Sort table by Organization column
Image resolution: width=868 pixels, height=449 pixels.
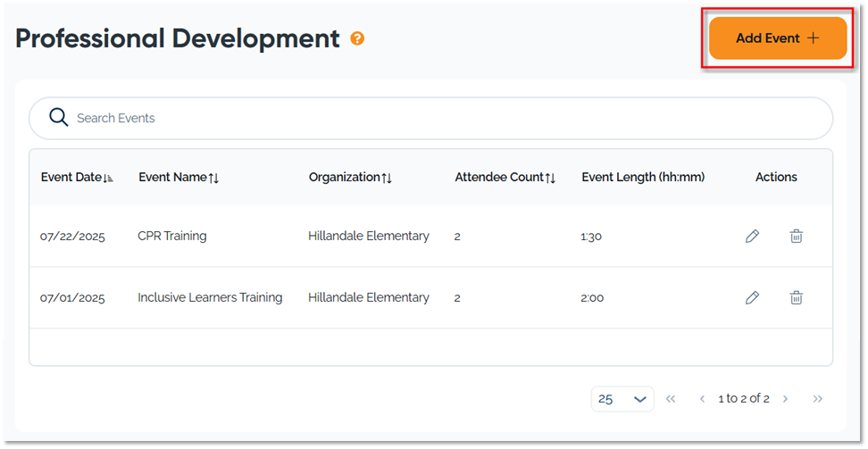(x=350, y=178)
